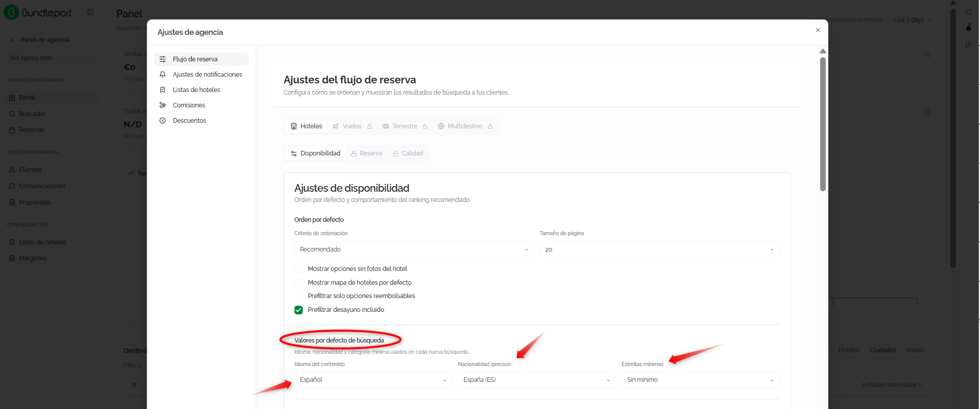Select the Disponibilidad sub-tab
Viewport: 980px width, 409px height.
(315, 153)
